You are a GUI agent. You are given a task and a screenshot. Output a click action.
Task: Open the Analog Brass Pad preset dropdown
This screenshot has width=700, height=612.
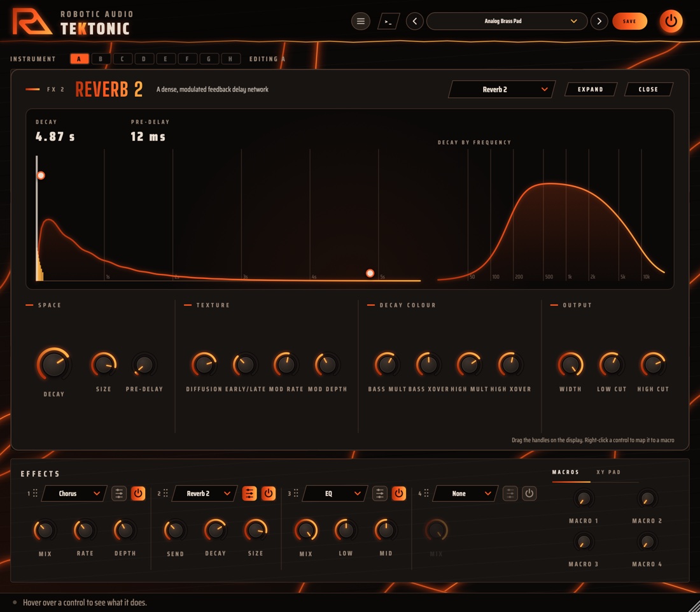coord(507,21)
